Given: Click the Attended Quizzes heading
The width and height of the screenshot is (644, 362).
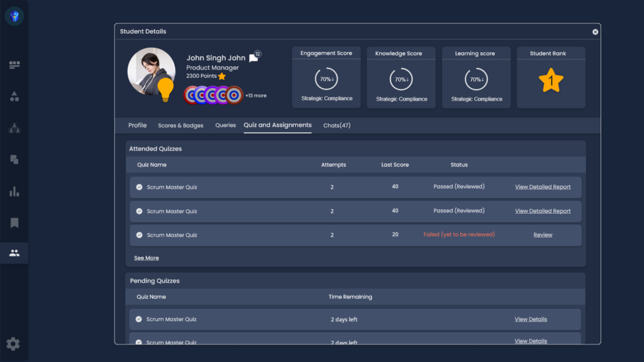Looking at the screenshot, I should pyautogui.click(x=155, y=148).
